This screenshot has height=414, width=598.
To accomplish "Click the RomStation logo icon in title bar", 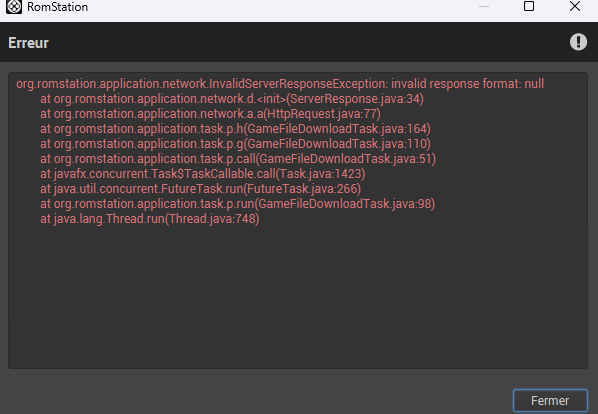I will coord(14,6).
